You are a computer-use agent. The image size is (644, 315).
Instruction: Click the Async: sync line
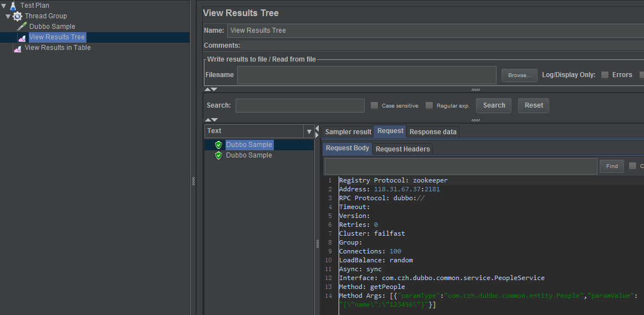tap(360, 270)
